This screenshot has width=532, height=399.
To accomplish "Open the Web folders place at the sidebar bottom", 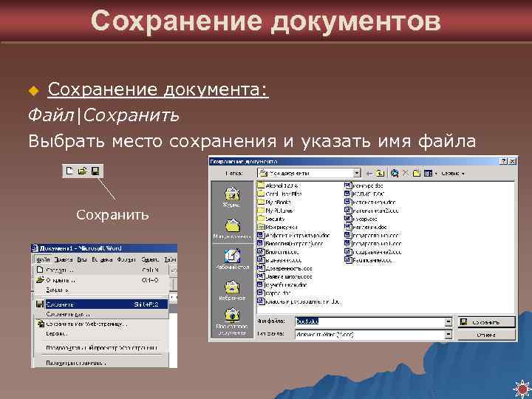I will [233, 321].
